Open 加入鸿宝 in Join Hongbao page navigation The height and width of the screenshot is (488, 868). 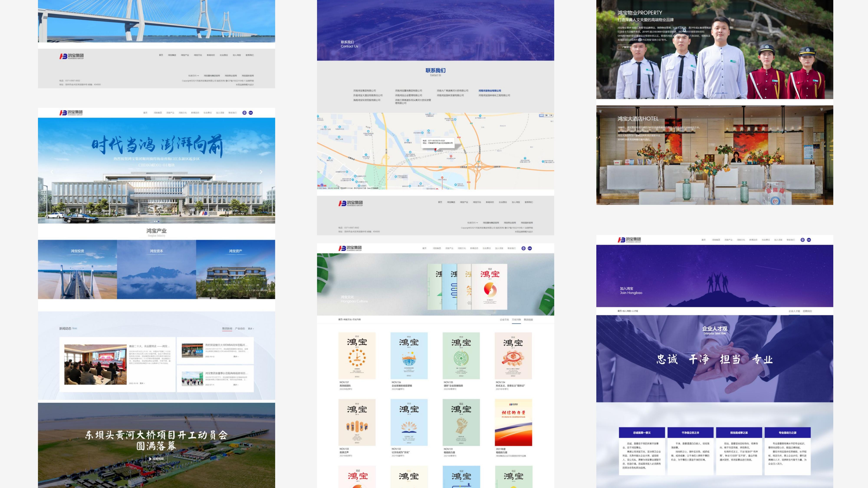(x=778, y=240)
